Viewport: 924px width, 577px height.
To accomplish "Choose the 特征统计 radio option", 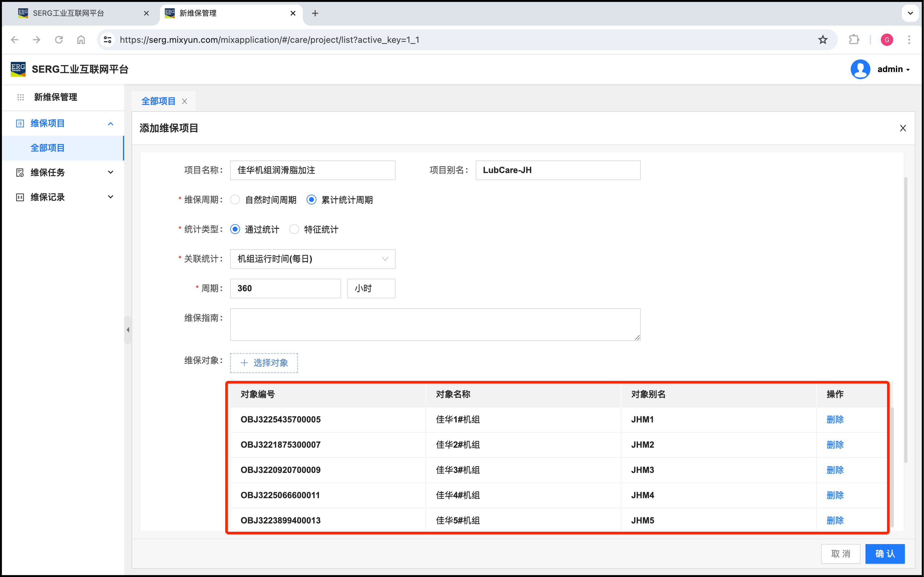I will (294, 229).
